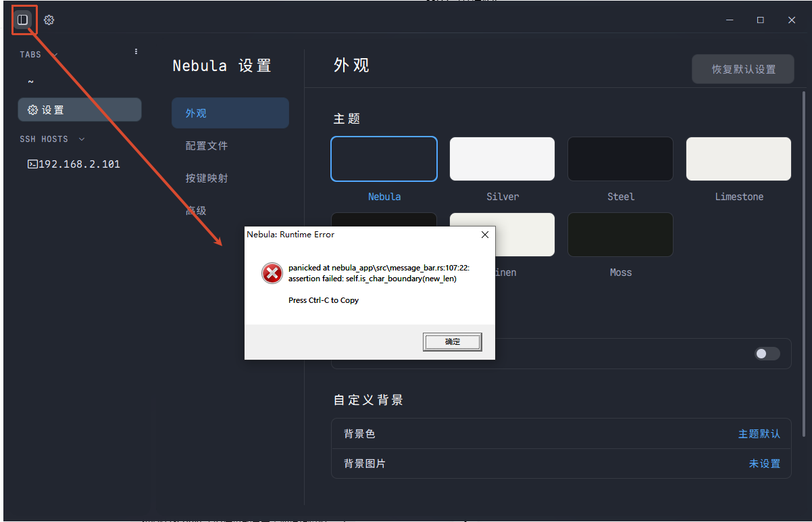
Task: Click the Moss theme label
Action: (x=621, y=272)
